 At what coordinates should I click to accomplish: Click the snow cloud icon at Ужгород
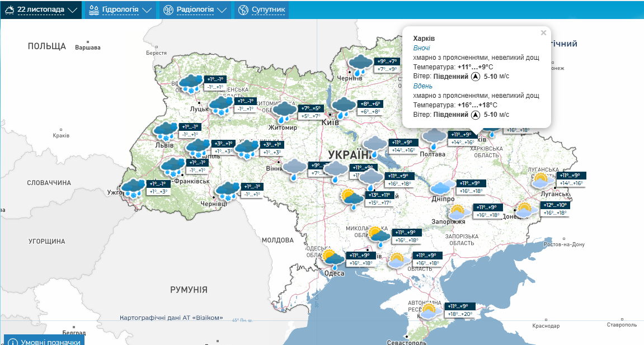click(133, 188)
